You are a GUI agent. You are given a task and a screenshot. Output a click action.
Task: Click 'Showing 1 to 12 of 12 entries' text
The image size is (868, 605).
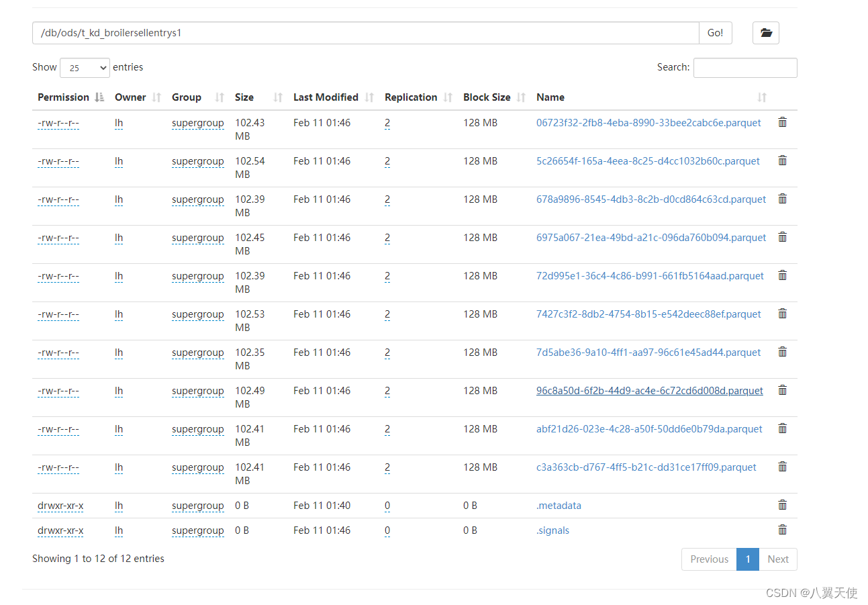coord(98,559)
